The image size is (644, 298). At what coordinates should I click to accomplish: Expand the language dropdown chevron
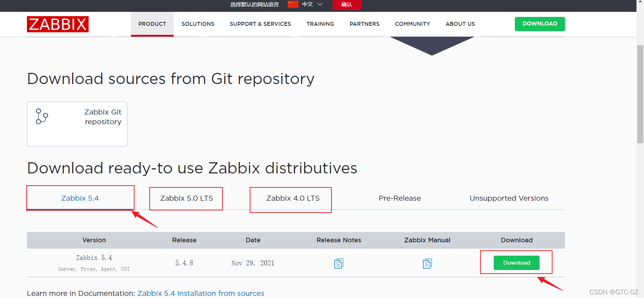(320, 4)
